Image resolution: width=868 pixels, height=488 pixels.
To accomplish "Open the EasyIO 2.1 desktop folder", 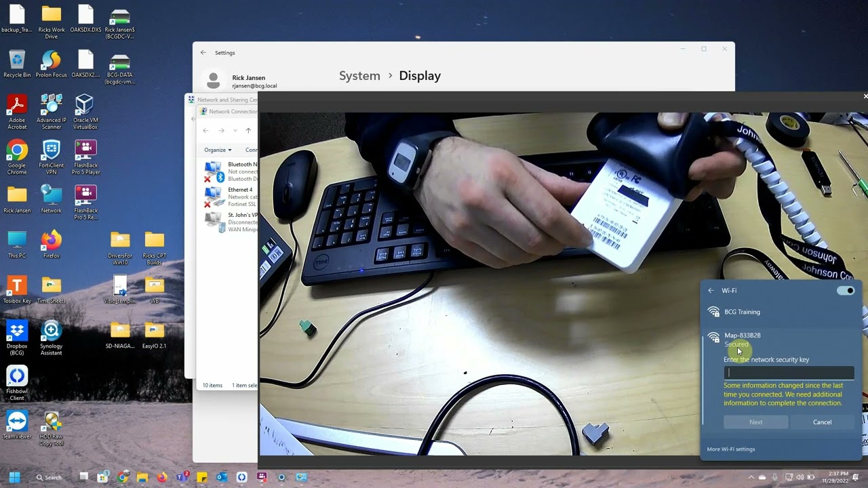I will [x=154, y=335].
